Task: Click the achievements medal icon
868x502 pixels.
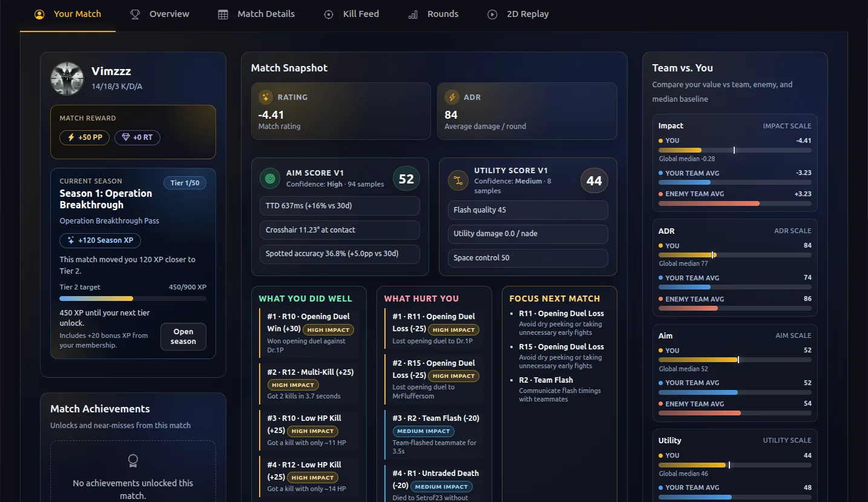Action: point(133,461)
